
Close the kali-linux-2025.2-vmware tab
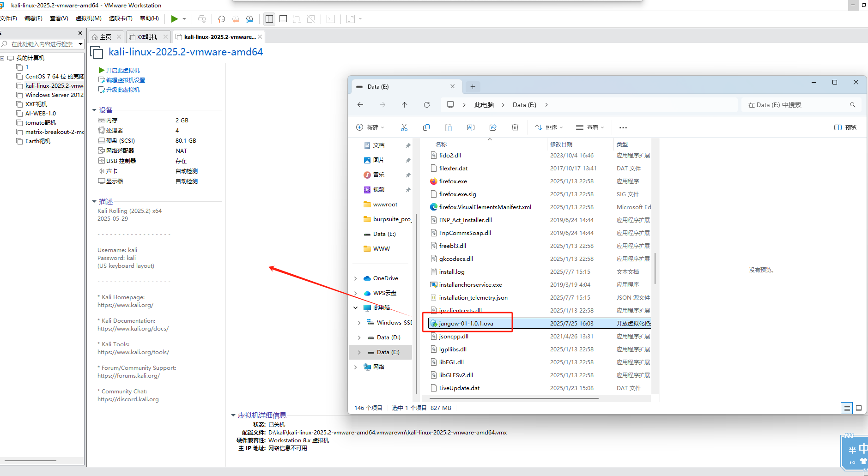(260, 37)
